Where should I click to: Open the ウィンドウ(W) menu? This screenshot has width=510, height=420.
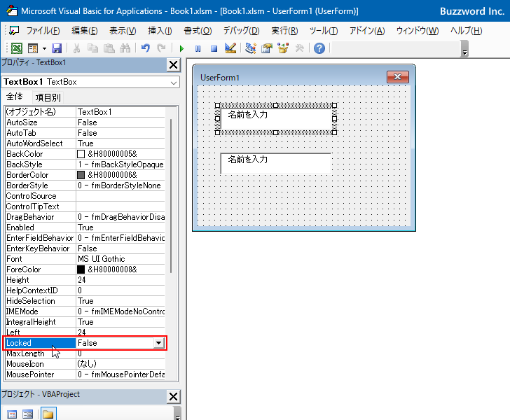(x=418, y=31)
